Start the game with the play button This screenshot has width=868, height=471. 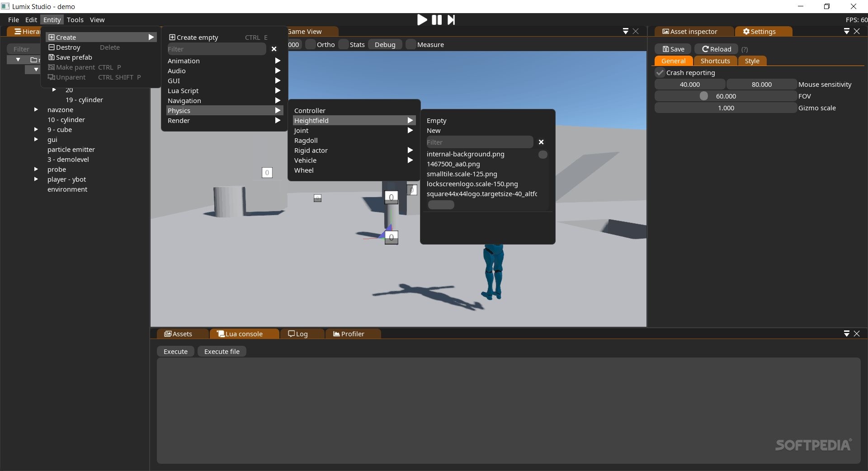(422, 20)
